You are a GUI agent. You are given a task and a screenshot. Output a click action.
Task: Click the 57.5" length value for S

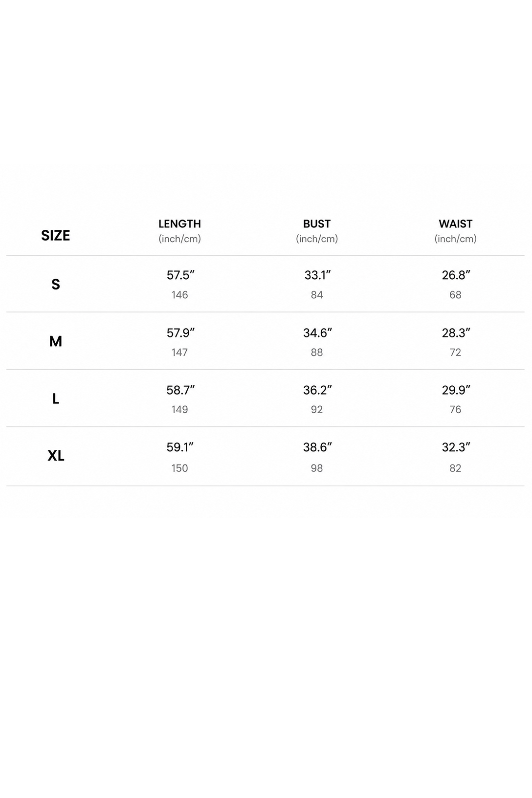(x=180, y=275)
